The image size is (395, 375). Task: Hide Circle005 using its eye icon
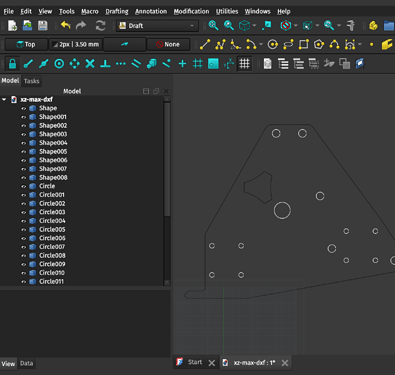point(23,230)
